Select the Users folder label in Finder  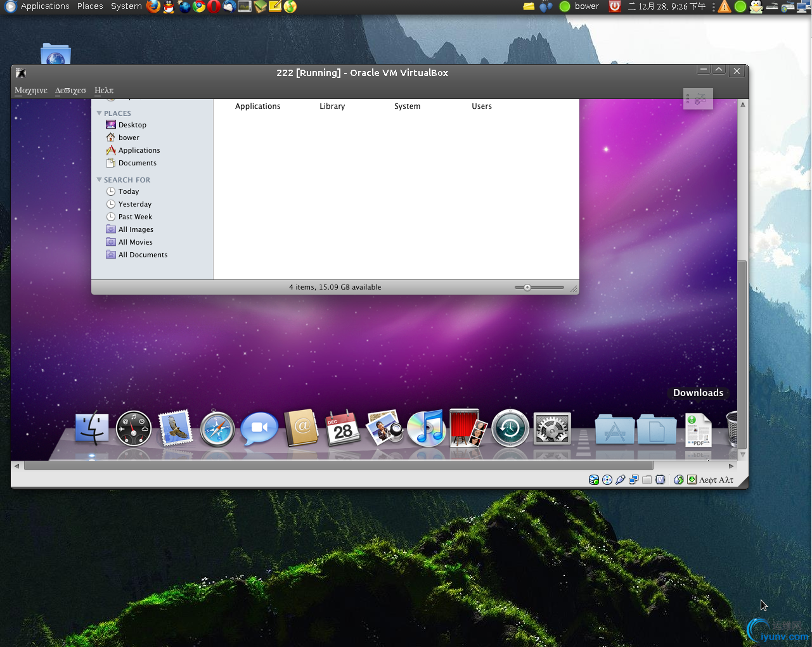[482, 106]
